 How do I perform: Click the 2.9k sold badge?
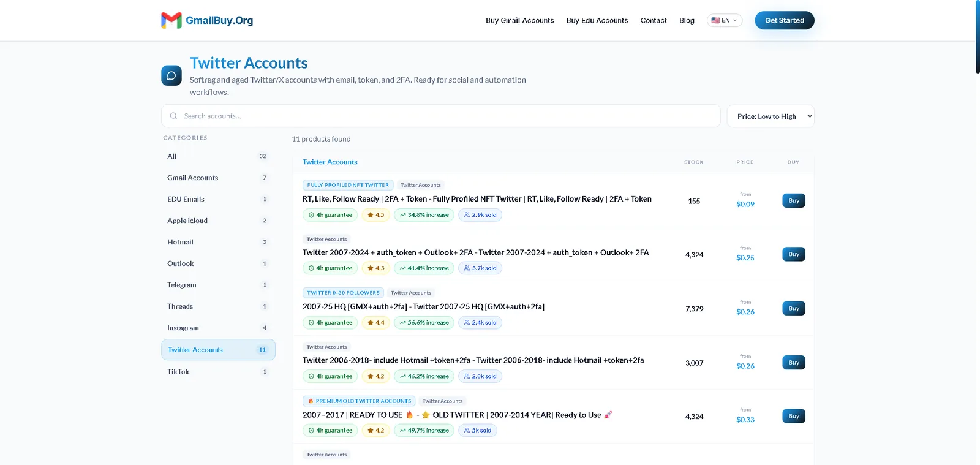coord(480,215)
